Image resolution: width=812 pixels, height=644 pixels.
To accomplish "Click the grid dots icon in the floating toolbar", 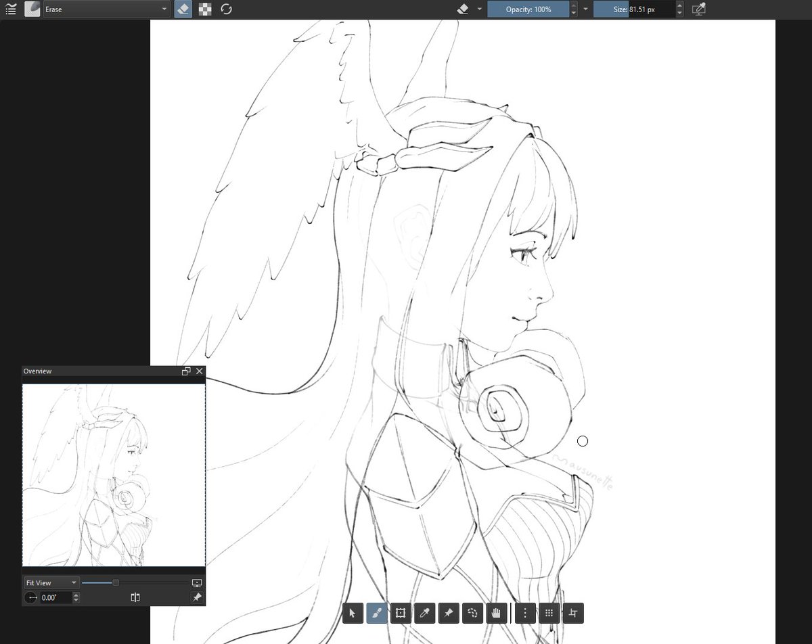I will pyautogui.click(x=549, y=614).
